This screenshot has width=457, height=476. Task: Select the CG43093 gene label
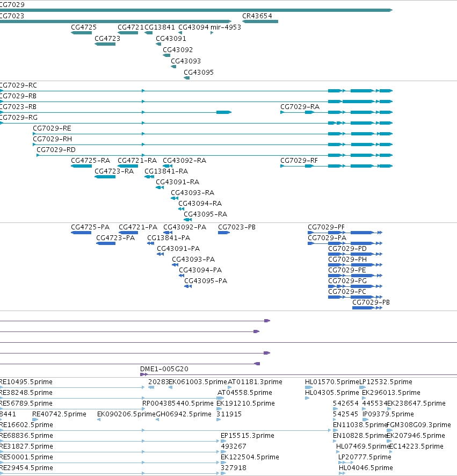click(186, 61)
